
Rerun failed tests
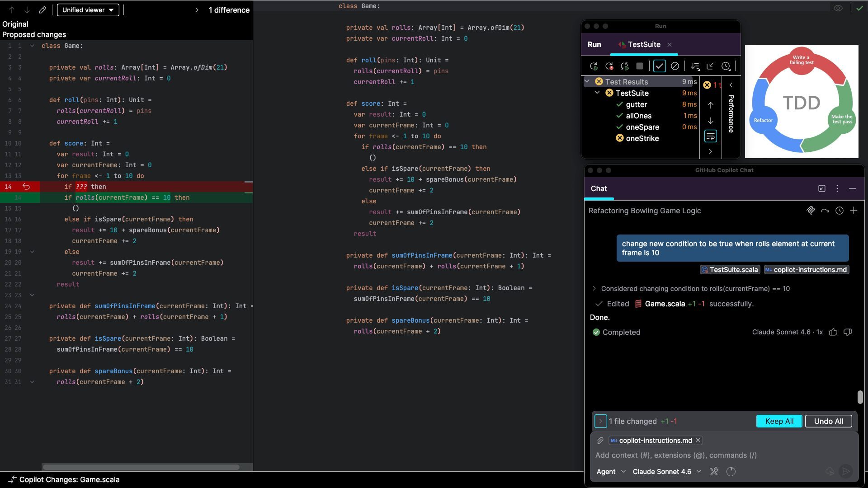[x=609, y=66]
